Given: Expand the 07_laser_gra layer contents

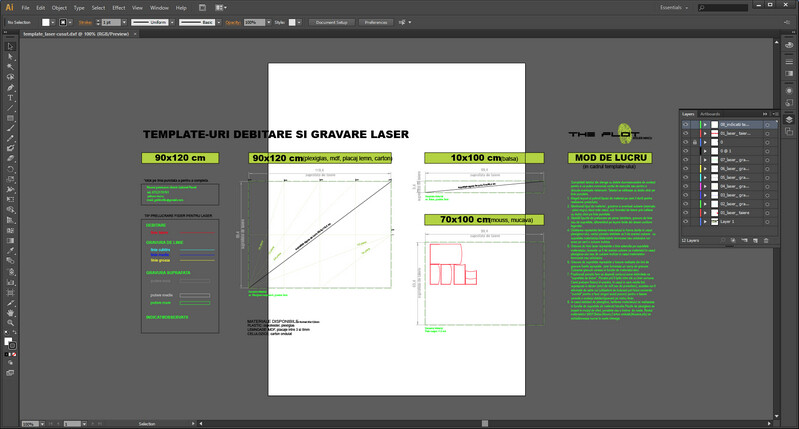Looking at the screenshot, I should click(704, 160).
